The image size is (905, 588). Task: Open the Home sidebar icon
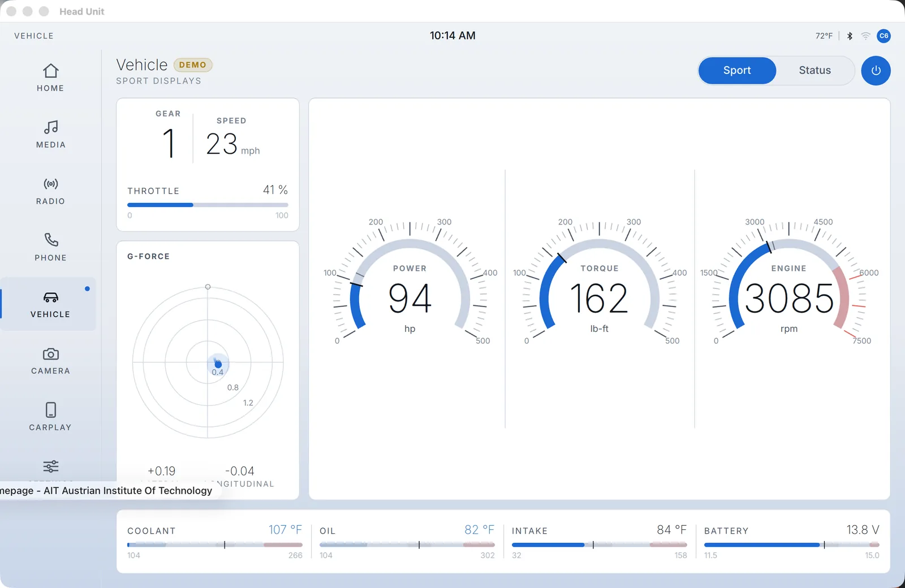(x=50, y=71)
